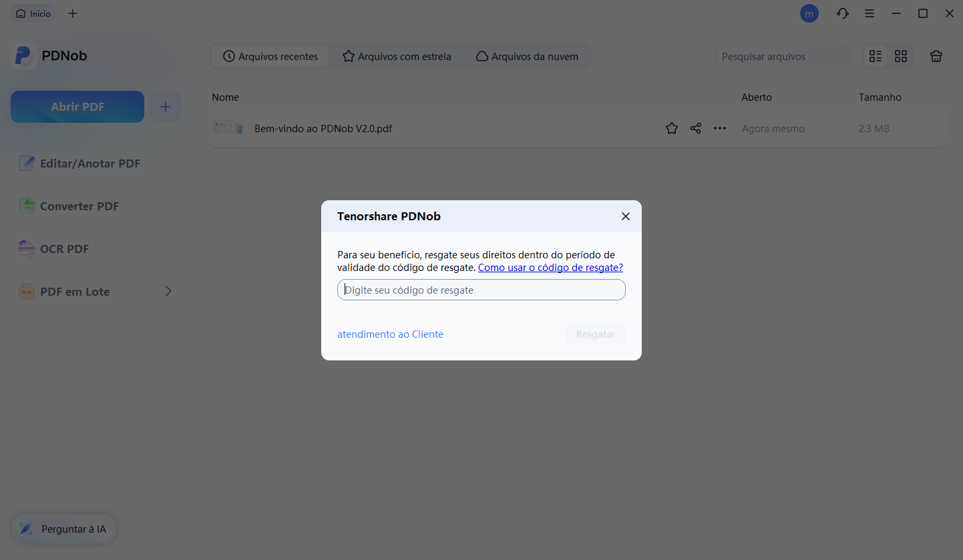Select the Arquivos com estrela tab
Image resolution: width=963 pixels, height=560 pixels.
coord(397,57)
